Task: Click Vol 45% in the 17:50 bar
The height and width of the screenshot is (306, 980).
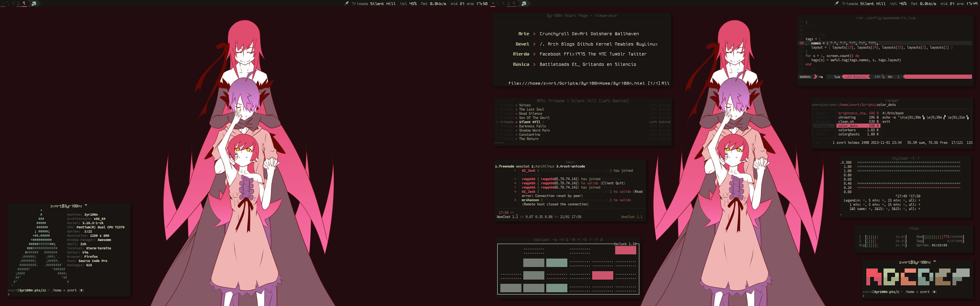Action: point(408,4)
